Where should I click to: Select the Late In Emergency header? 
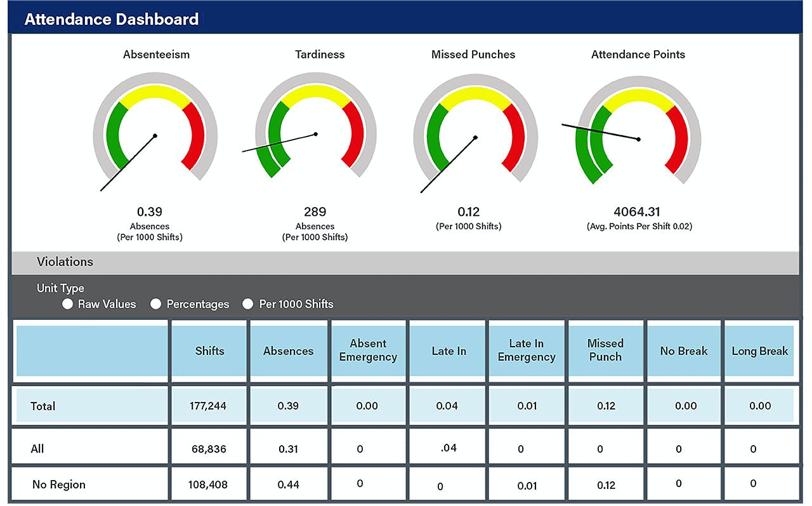[x=527, y=351]
